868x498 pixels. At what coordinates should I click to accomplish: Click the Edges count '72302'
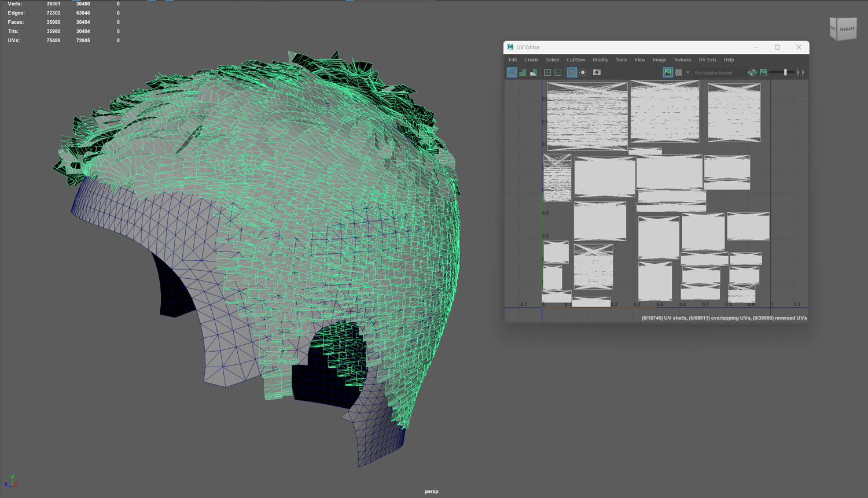(53, 13)
